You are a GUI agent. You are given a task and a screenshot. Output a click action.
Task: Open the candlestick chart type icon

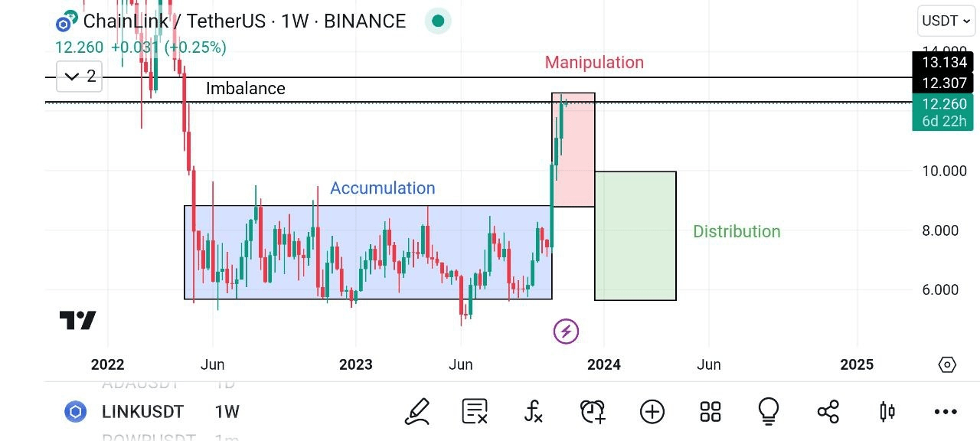887,412
